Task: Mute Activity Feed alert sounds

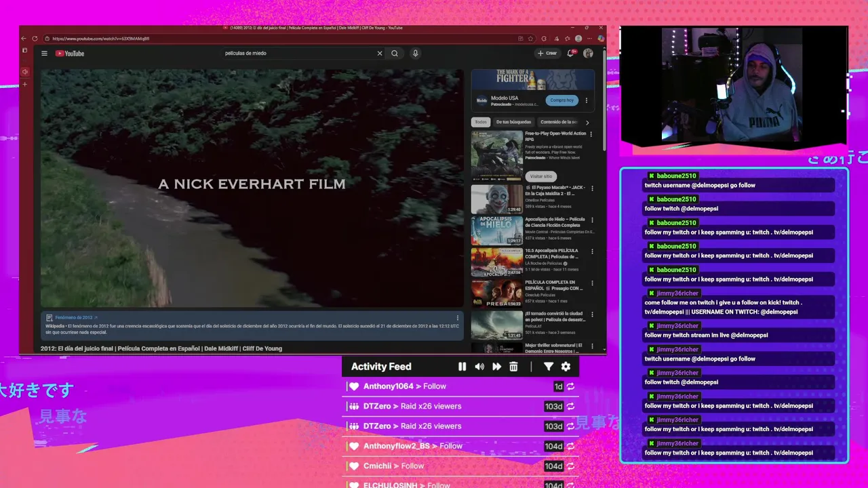Action: click(479, 367)
